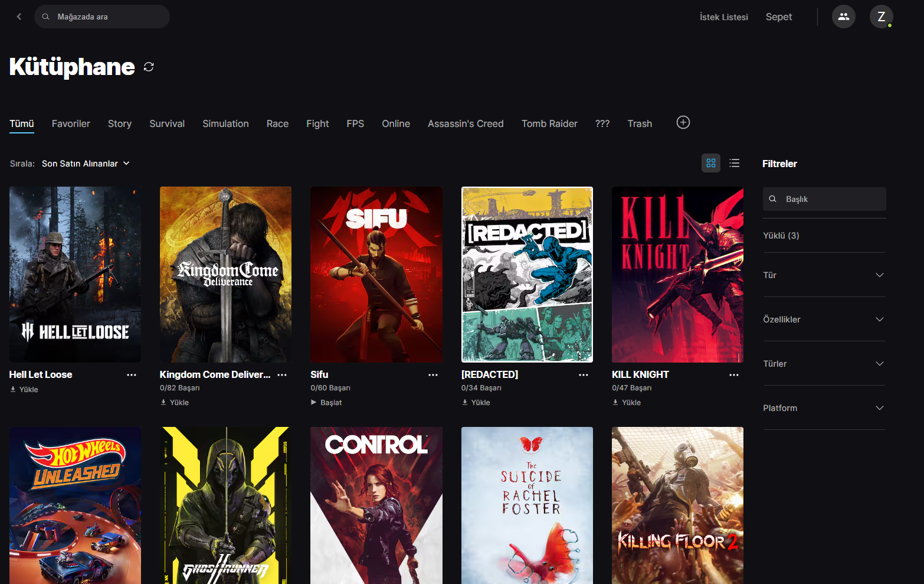Viewport: 924px width, 584px height.
Task: Open the Sırala sort dropdown
Action: click(x=86, y=164)
